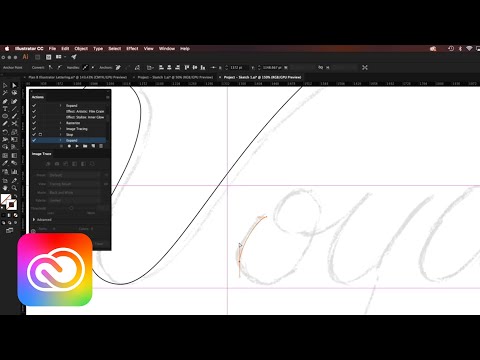Viewport: 480px width, 360px height.
Task: Open the Actions panel options menu
Action: click(107, 97)
